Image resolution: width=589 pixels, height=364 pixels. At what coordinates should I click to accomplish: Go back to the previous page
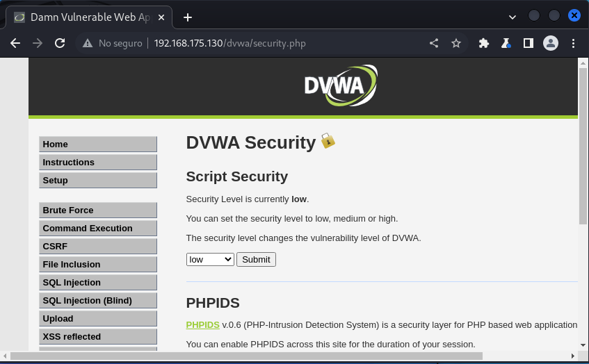tap(15, 43)
